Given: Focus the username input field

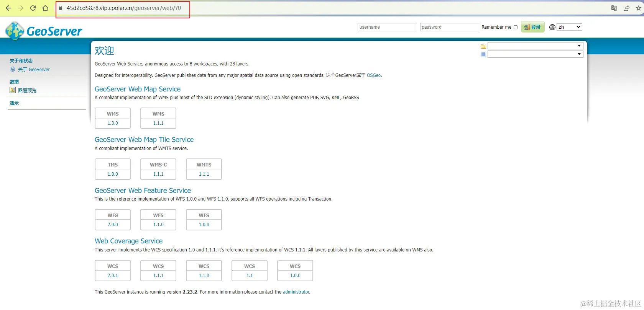Looking at the screenshot, I should pyautogui.click(x=387, y=27).
